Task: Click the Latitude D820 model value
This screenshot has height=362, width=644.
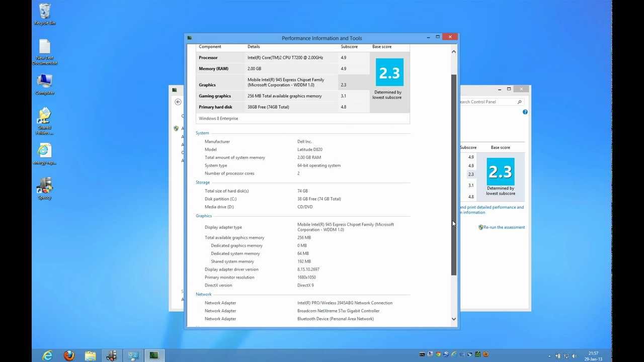Action: pyautogui.click(x=310, y=150)
